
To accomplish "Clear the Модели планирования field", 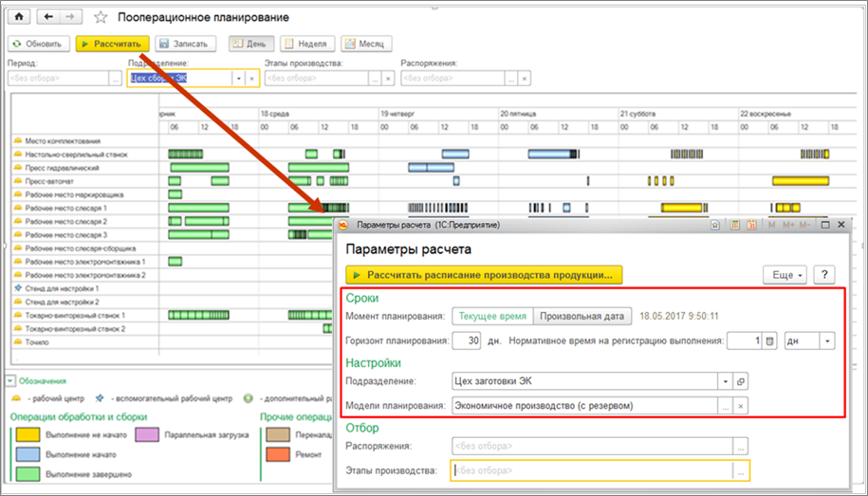I will click(742, 406).
